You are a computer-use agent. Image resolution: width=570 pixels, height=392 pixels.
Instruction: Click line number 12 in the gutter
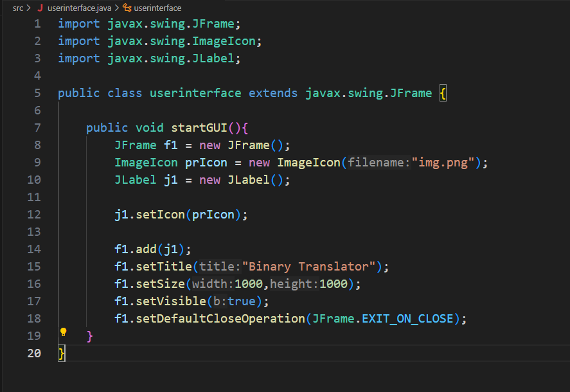pos(33,215)
